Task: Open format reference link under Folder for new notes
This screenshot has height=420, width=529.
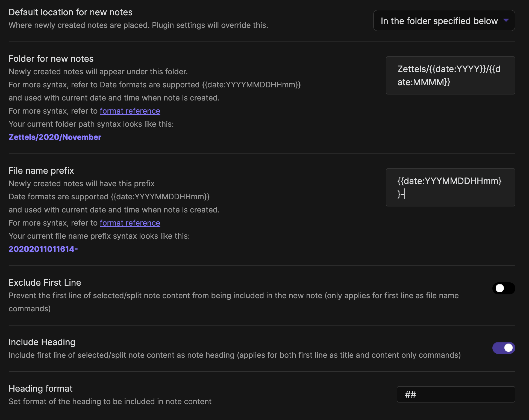Action: [x=130, y=111]
